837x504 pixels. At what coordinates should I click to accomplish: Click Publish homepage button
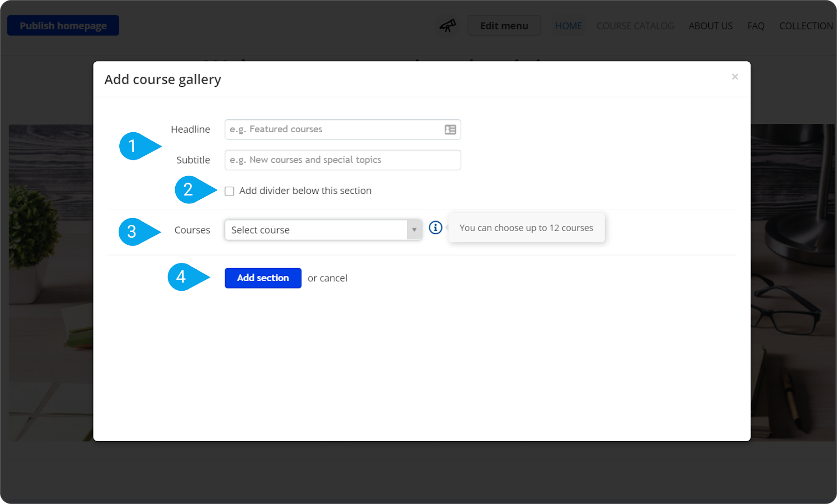[63, 26]
